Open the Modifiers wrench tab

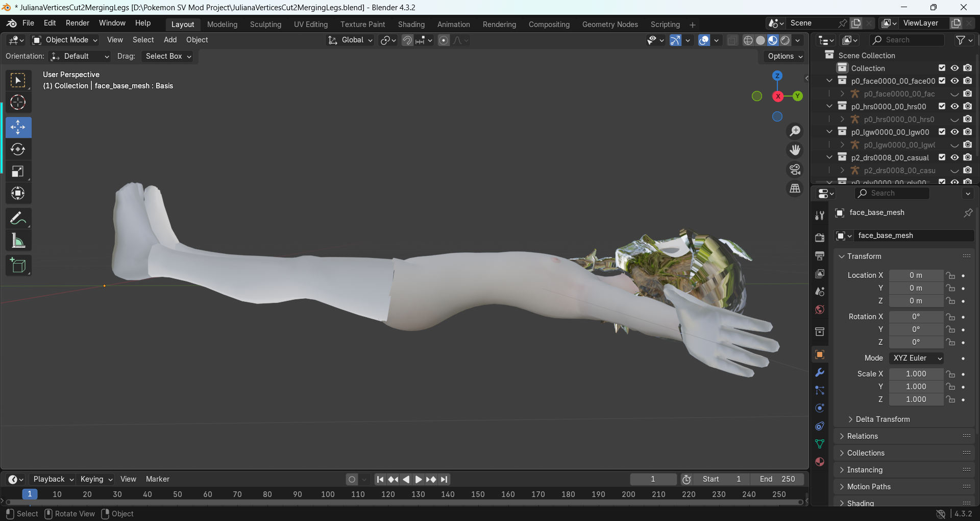820,372
